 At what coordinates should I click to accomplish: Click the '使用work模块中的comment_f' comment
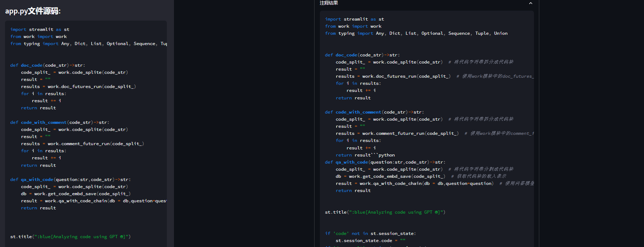(499, 133)
